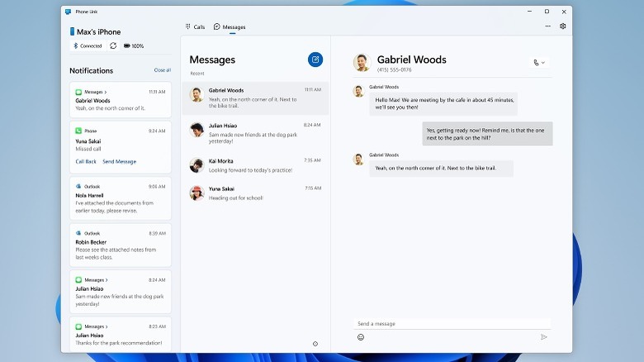Click the Bluetooth Connected status indicator
644x362 pixels.
pos(88,45)
